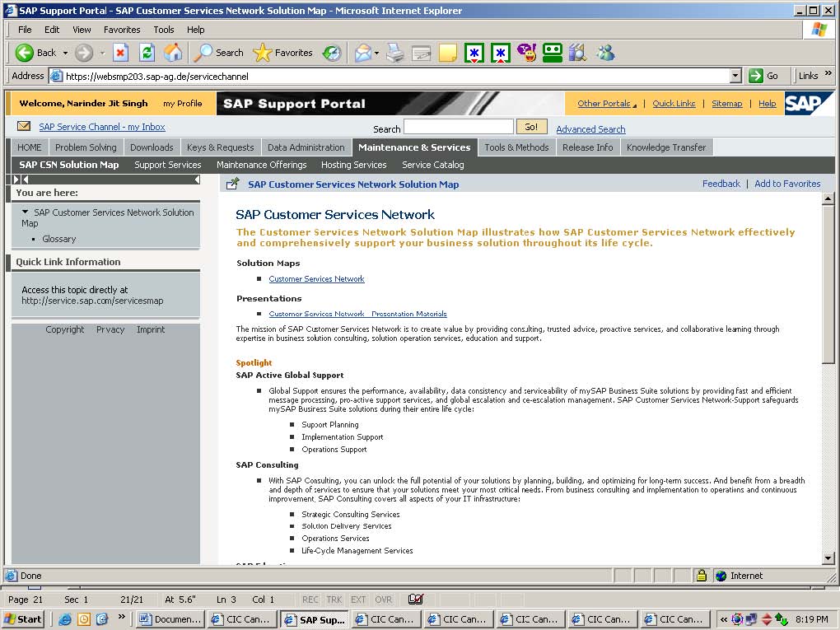Open the Home page icon
The height and width of the screenshot is (630, 840).
pos(172,53)
